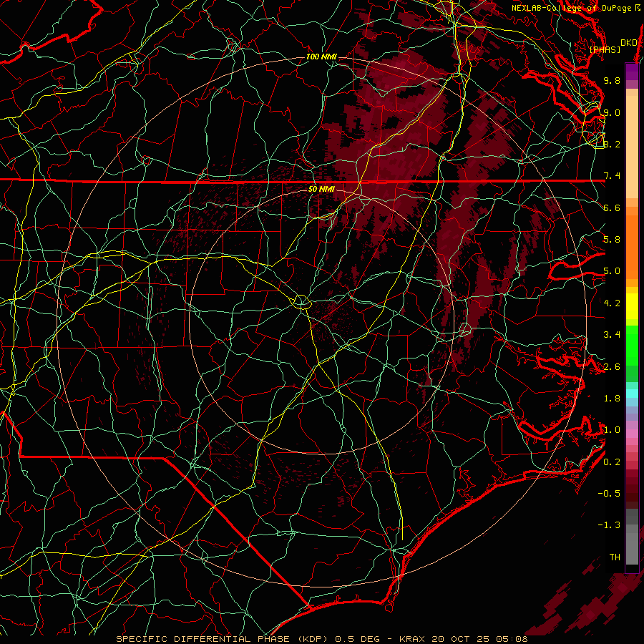The image size is (644, 644).
Task: Click the 4.2 scale value label
Action: point(612,303)
